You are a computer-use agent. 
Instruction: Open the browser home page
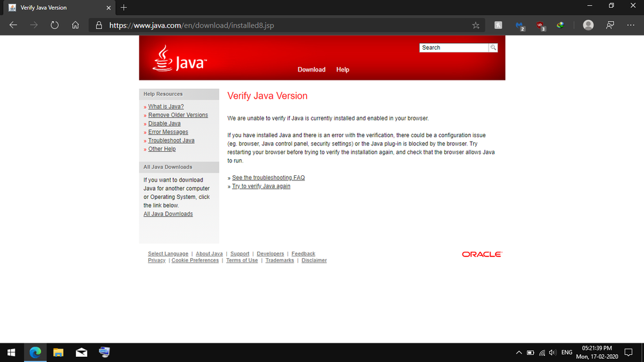tap(75, 25)
